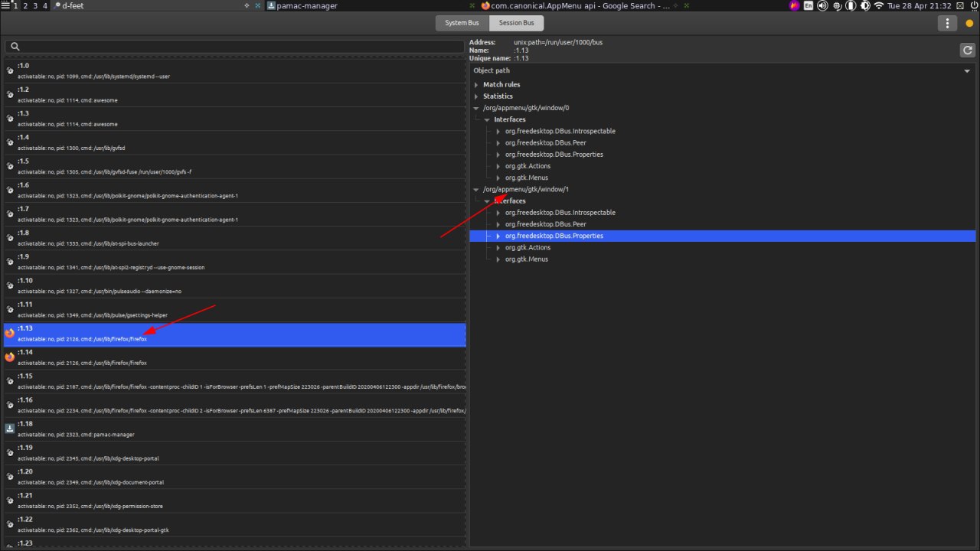Click the date and time clock

click(x=919, y=5)
